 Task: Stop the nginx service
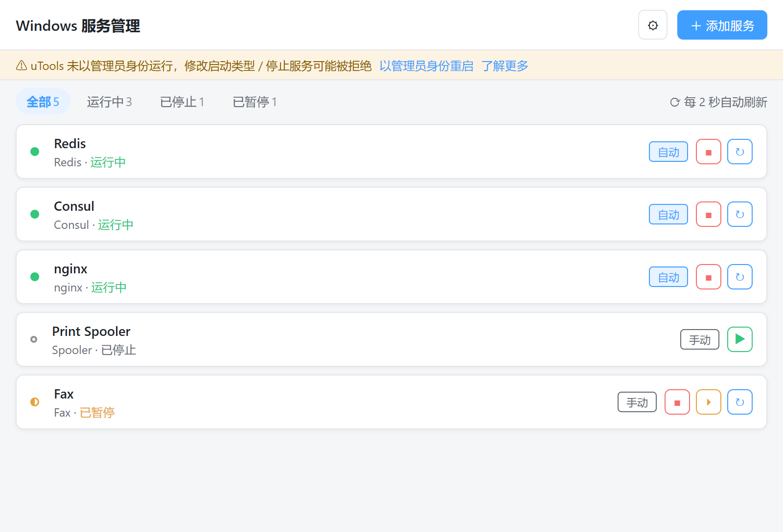(x=709, y=277)
